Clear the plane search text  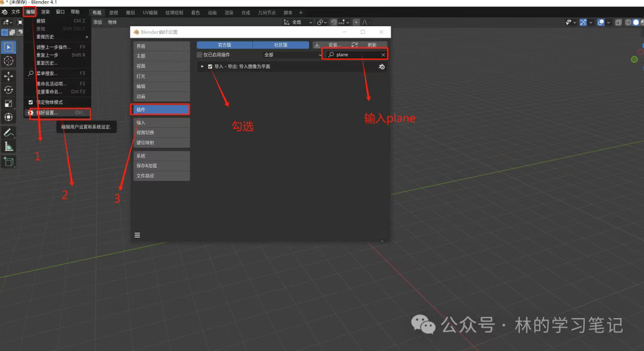pyautogui.click(x=383, y=55)
